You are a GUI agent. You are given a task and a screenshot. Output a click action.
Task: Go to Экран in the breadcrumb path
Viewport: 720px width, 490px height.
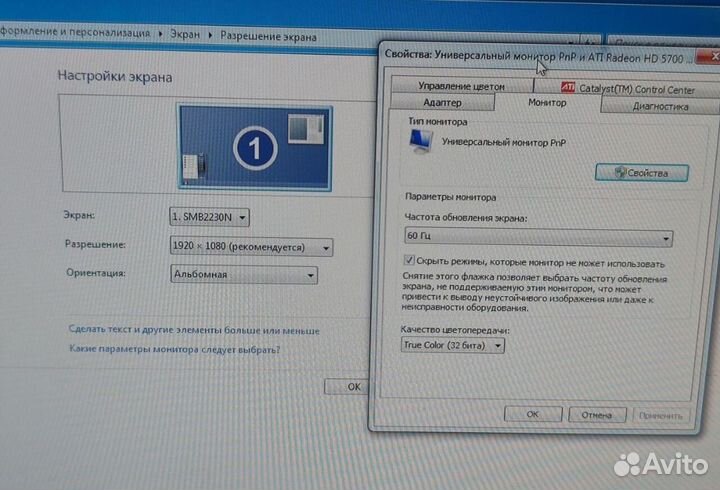[x=183, y=33]
